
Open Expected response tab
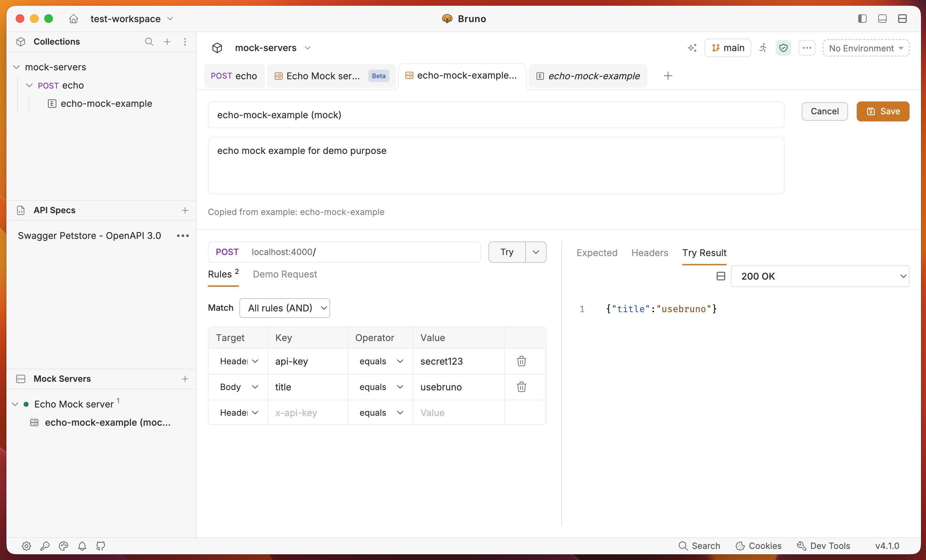(597, 253)
